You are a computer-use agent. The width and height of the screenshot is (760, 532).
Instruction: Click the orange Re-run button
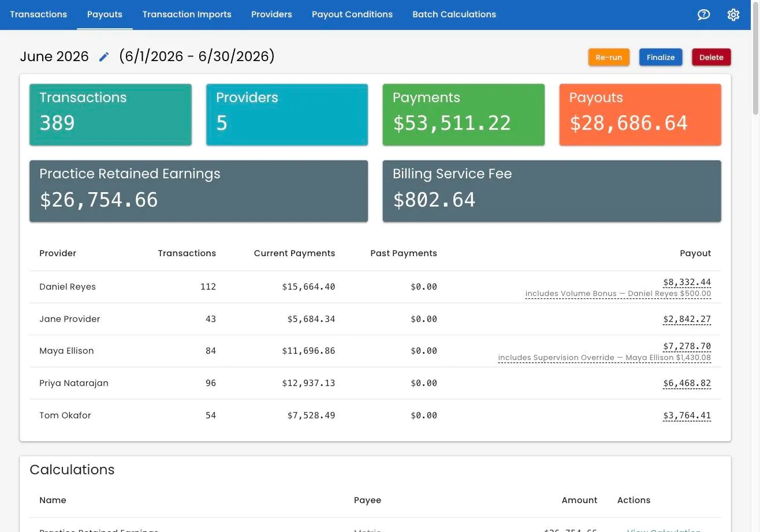pyautogui.click(x=609, y=57)
